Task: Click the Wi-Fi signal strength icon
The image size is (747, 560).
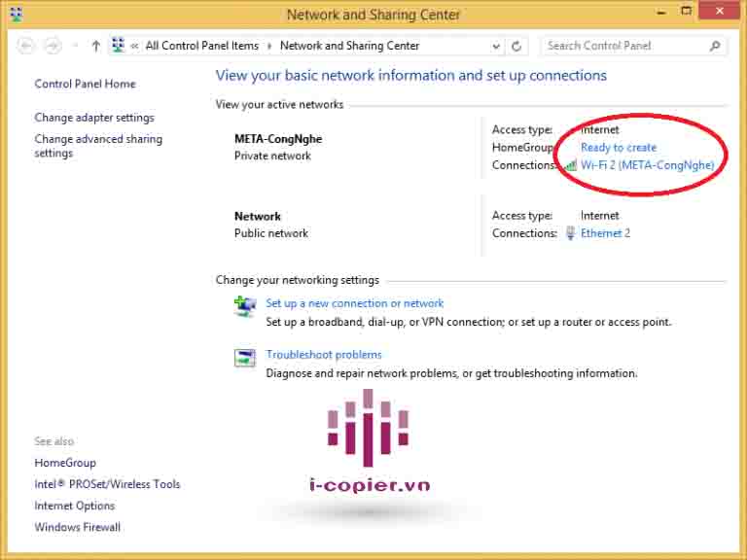Action: 571,165
